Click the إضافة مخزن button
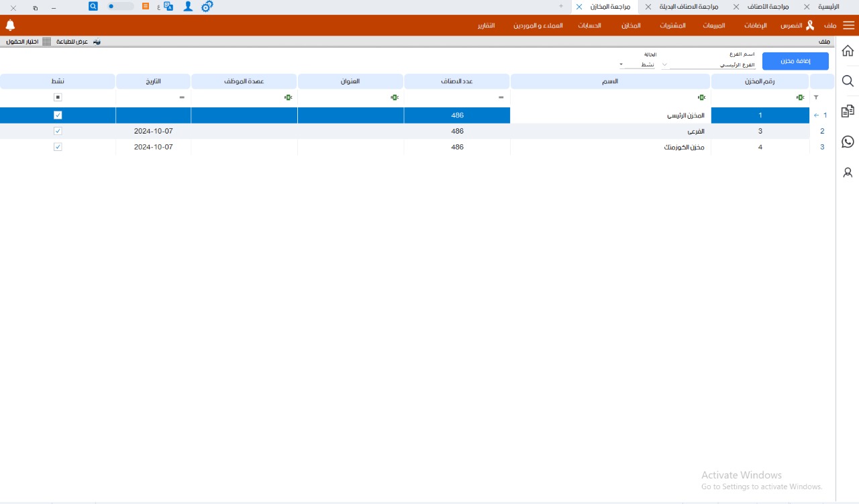 tap(795, 61)
